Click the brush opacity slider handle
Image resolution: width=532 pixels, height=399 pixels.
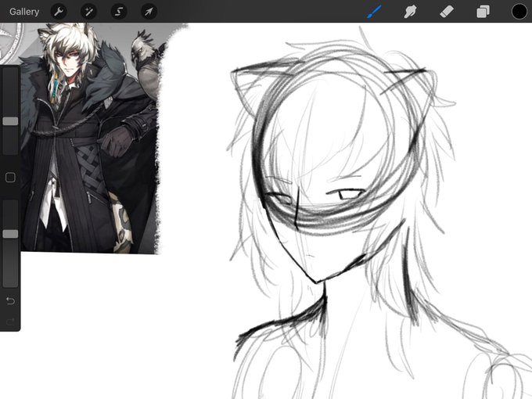coord(10,233)
